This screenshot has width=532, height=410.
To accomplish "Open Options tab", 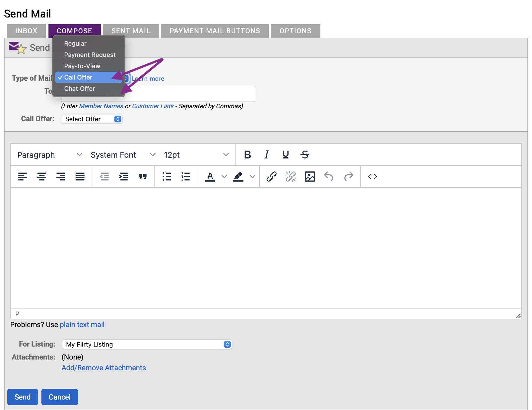I will coord(296,31).
